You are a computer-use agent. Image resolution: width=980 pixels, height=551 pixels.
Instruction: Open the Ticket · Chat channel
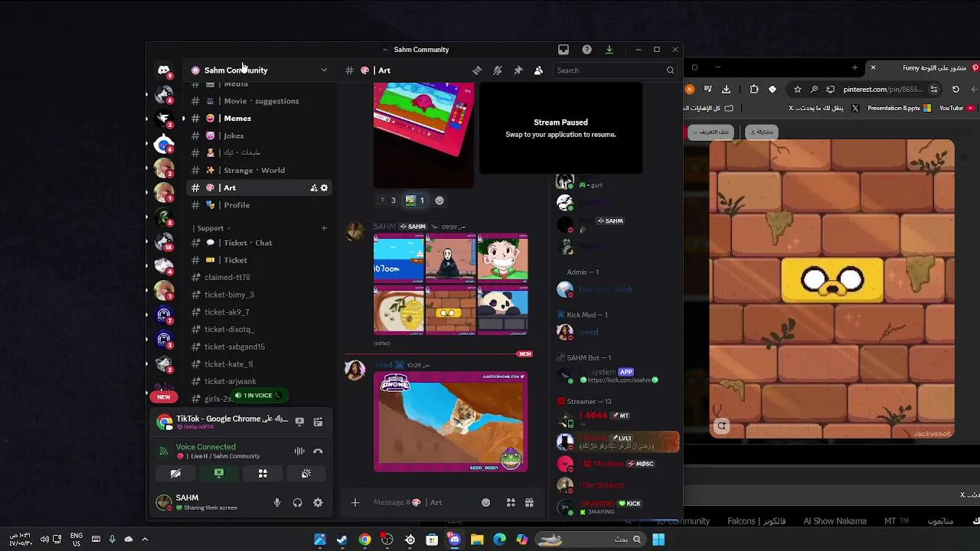259,243
